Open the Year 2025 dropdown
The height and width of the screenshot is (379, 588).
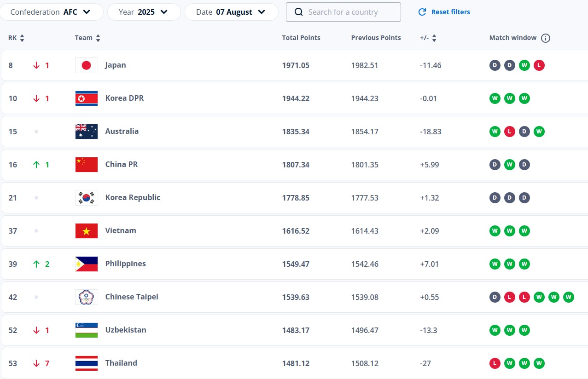[144, 12]
